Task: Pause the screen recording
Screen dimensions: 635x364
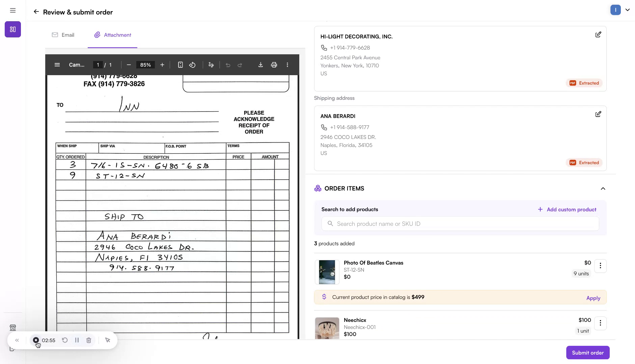Action: [77, 340]
